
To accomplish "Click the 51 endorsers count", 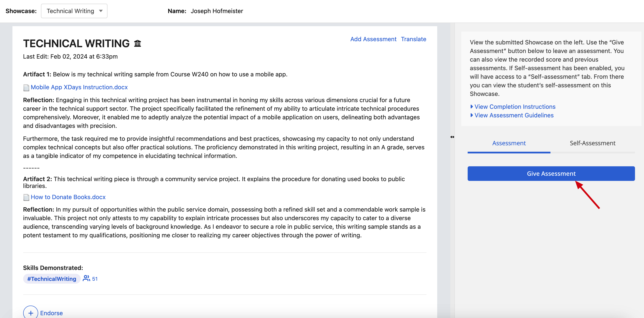I will (95, 279).
